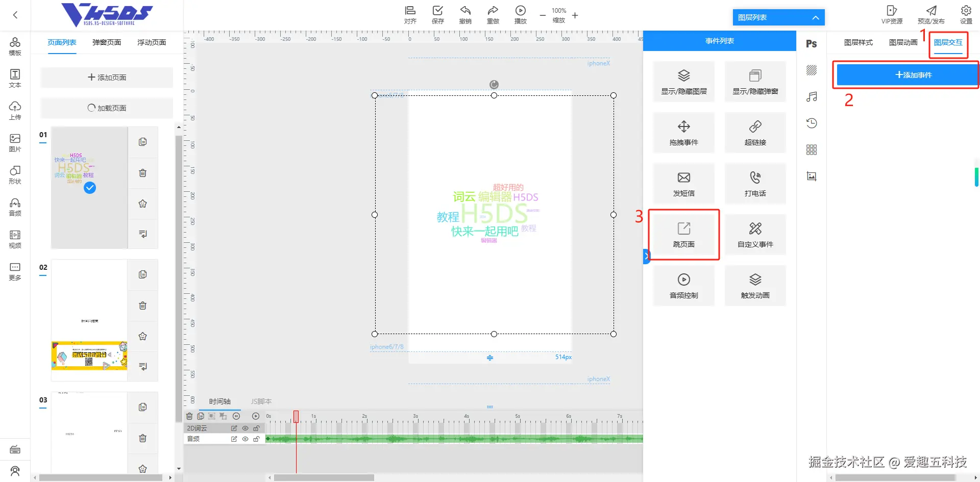The height and width of the screenshot is (482, 980).
Task: Click the 添加页面 button
Action: click(x=107, y=78)
